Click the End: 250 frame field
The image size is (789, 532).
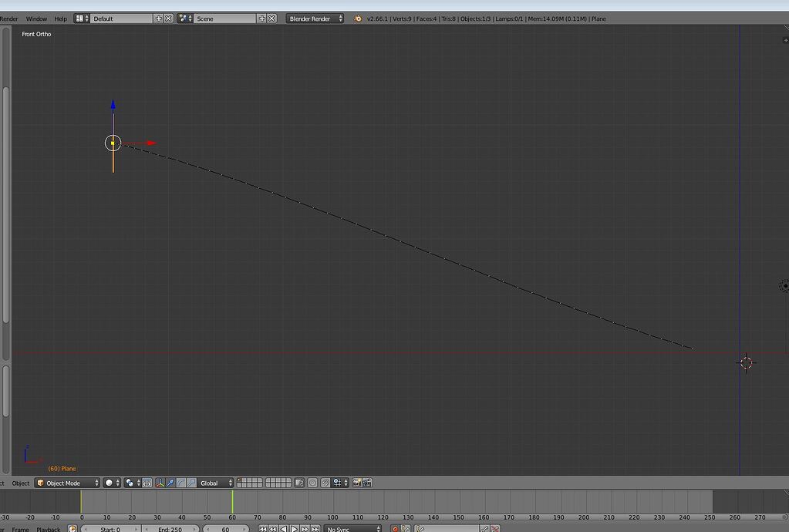click(x=170, y=529)
